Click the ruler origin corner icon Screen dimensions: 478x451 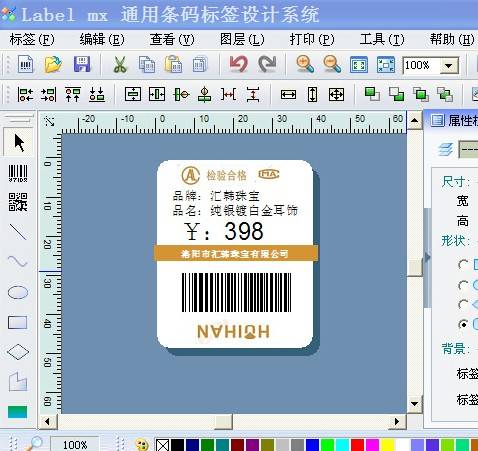(x=49, y=122)
